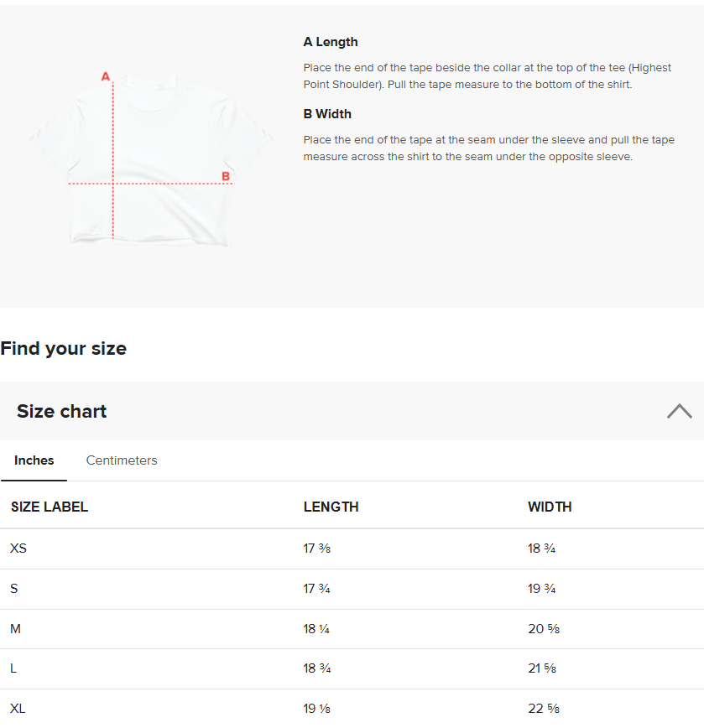Image resolution: width=704 pixels, height=728 pixels.
Task: Click the SIZE LABEL column header
Action: click(50, 507)
